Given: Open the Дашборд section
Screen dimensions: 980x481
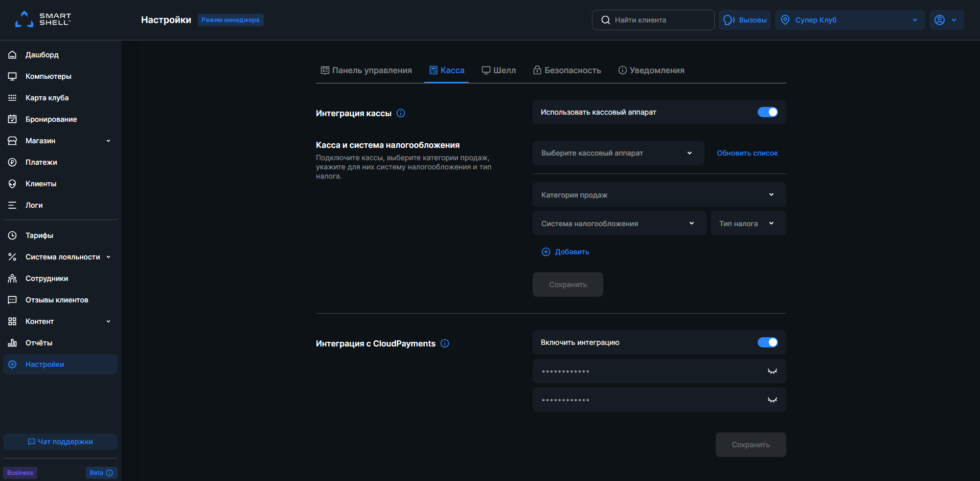Looking at the screenshot, I should tap(42, 55).
